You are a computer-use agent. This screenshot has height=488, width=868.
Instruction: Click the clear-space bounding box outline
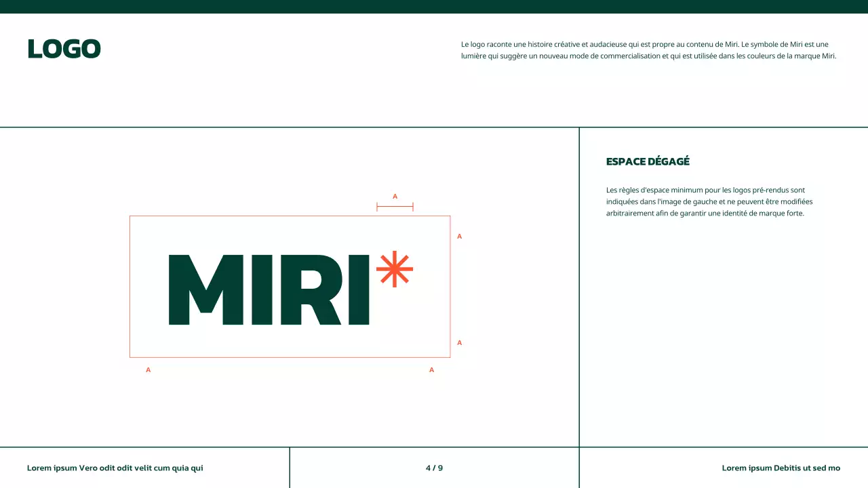click(290, 217)
